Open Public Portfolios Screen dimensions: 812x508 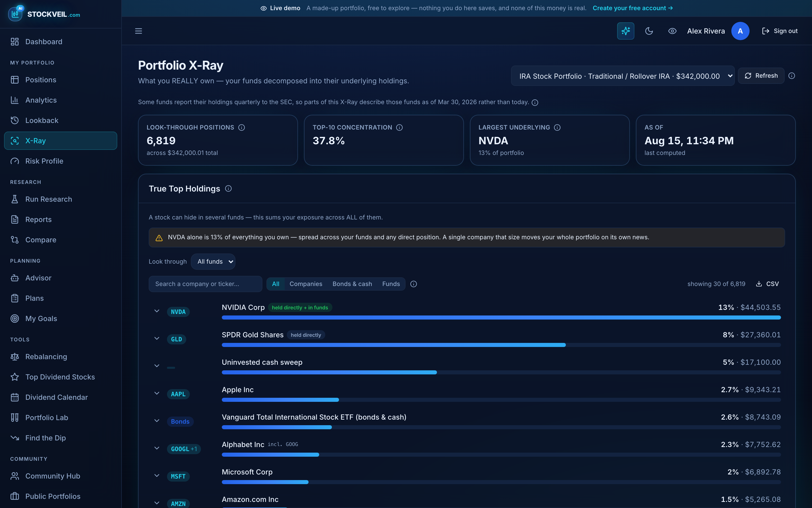pyautogui.click(x=60, y=497)
